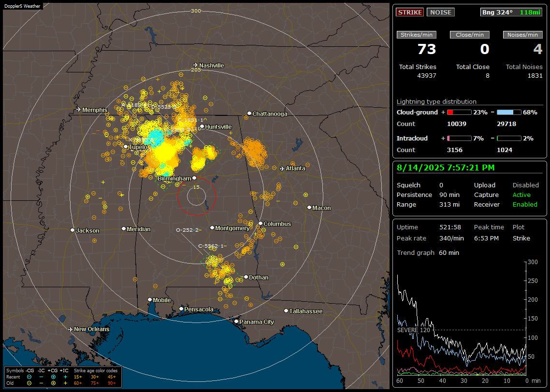The width and height of the screenshot is (550, 392).
Task: Click the 90+ strike age color code
Action: pos(112,383)
